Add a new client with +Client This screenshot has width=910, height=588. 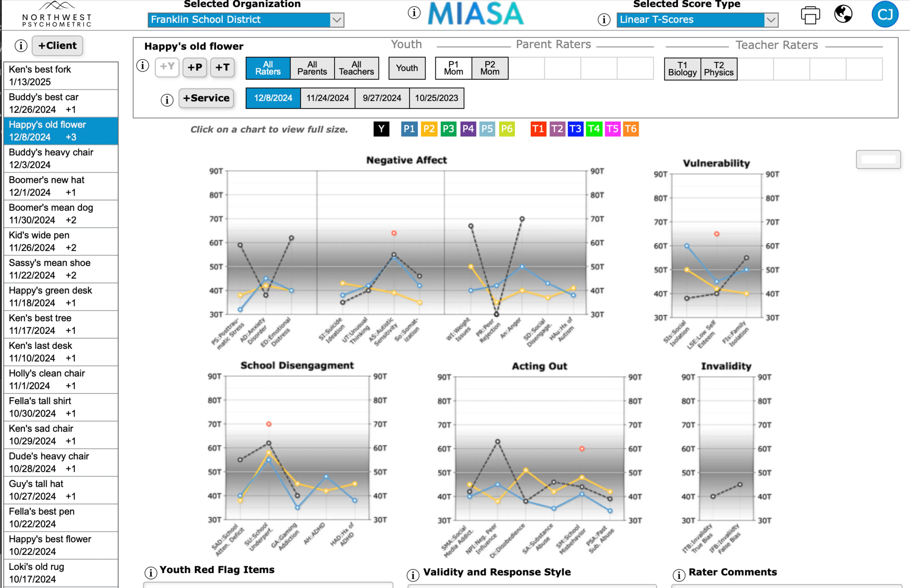coord(57,46)
